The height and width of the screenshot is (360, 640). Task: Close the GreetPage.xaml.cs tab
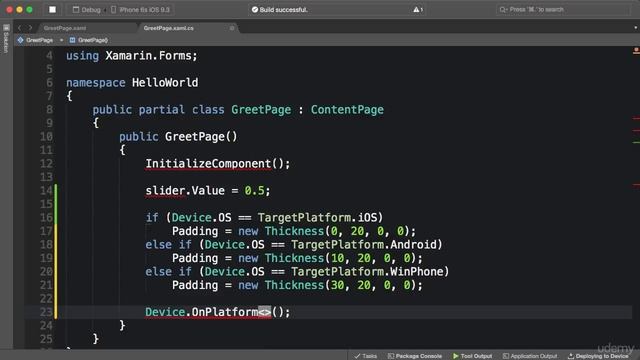pyautogui.click(x=232, y=28)
